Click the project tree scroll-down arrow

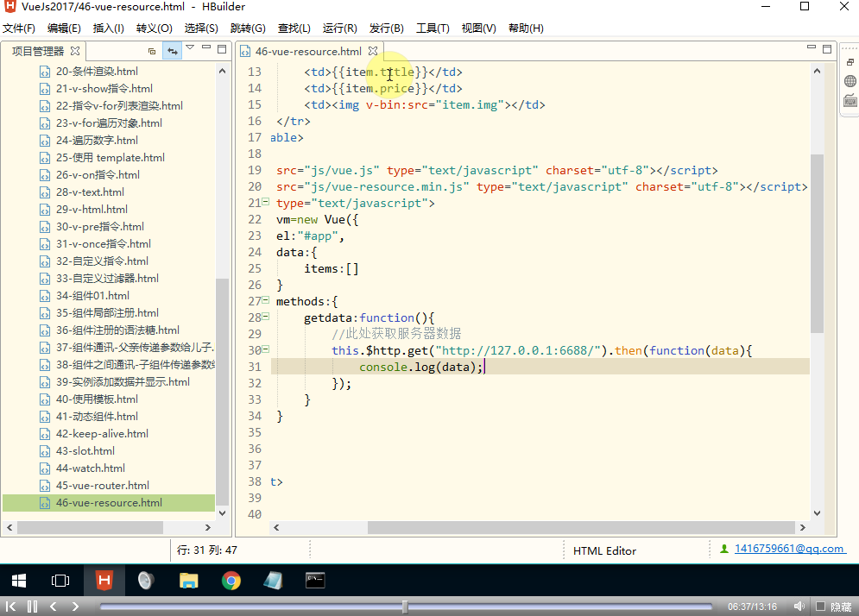pos(222,513)
